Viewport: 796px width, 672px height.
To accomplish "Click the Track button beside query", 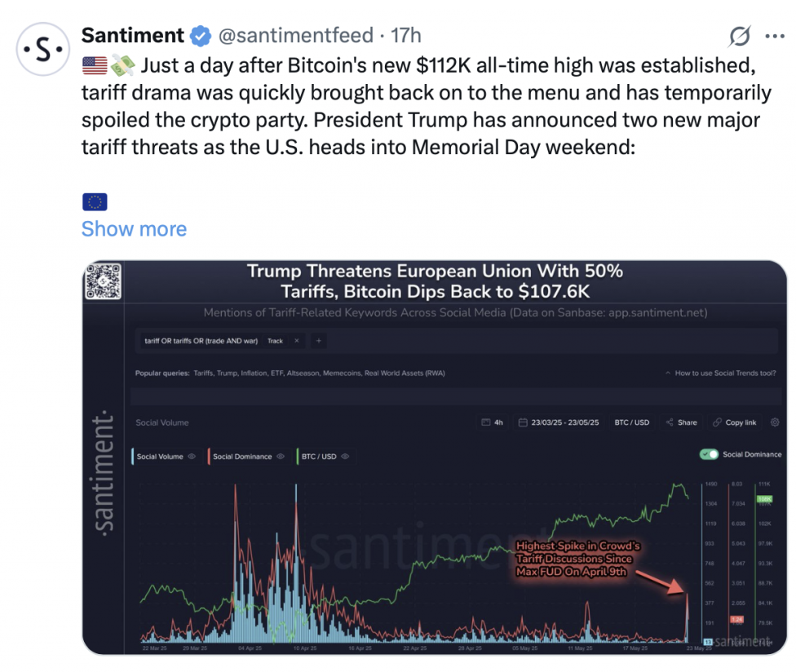I will (x=275, y=341).
